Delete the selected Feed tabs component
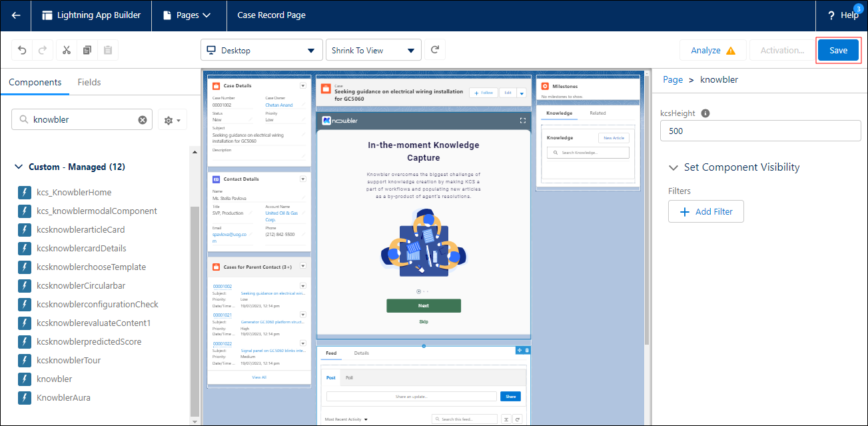The image size is (868, 426). (527, 351)
